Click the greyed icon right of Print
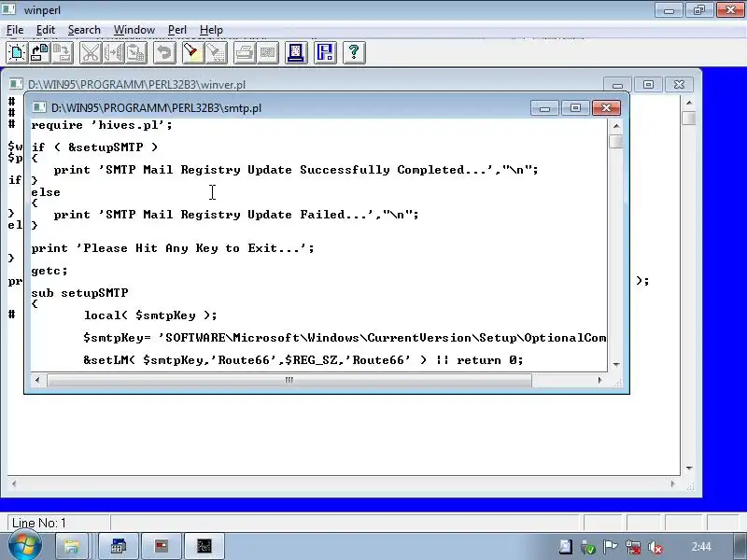 (x=267, y=52)
